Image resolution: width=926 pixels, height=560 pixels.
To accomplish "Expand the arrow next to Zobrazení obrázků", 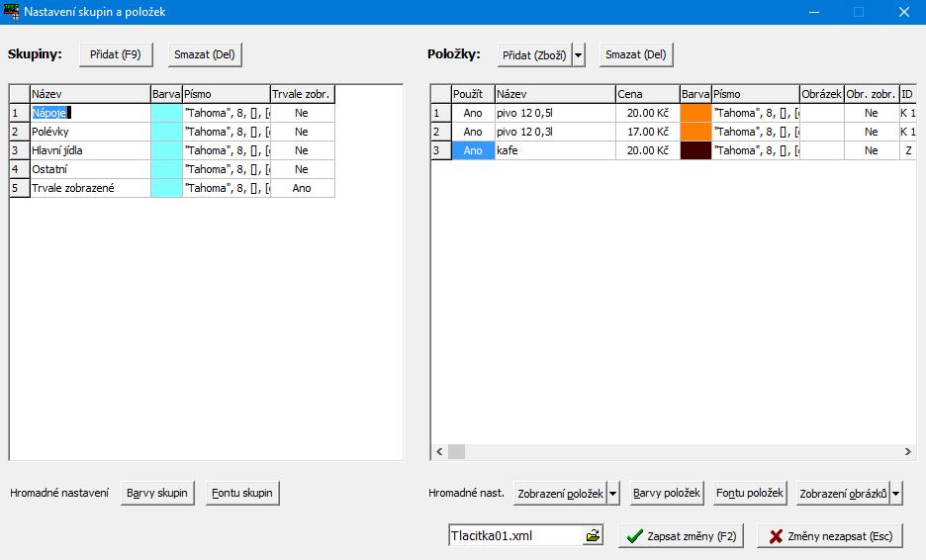I will [896, 494].
